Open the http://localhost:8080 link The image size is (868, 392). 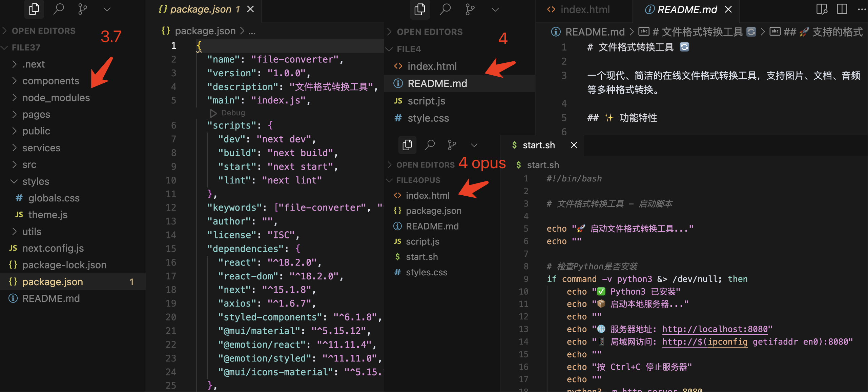pos(715,329)
